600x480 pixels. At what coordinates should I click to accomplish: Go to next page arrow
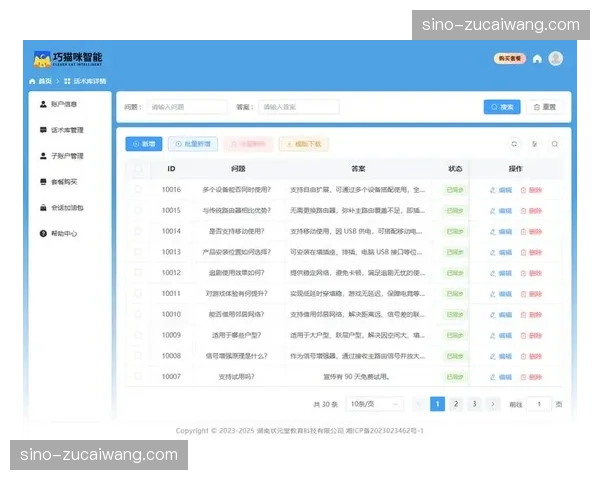point(493,404)
